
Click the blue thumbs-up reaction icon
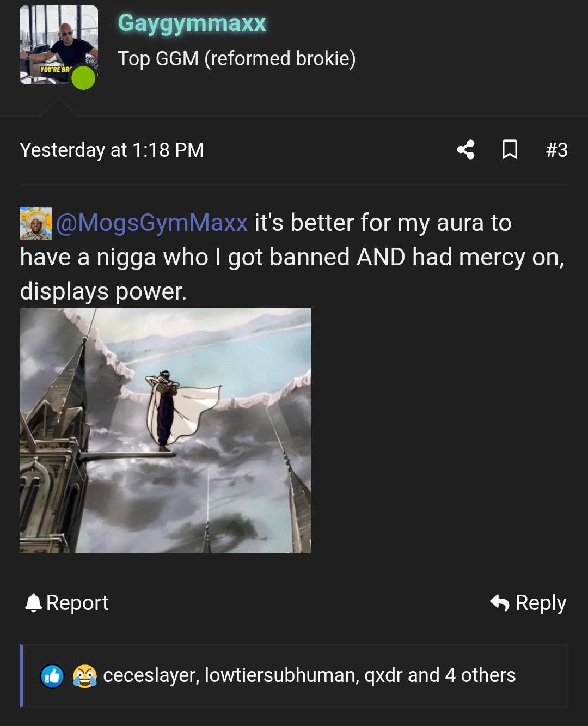click(53, 676)
